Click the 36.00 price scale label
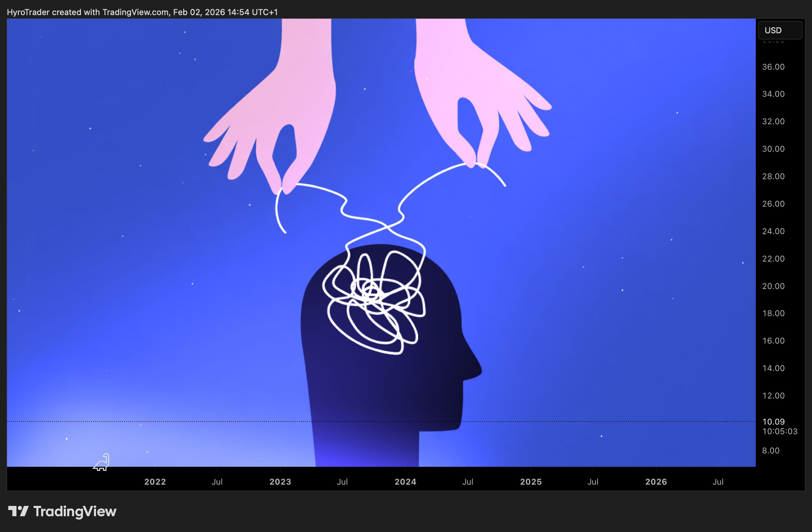The image size is (812, 532). 773,67
